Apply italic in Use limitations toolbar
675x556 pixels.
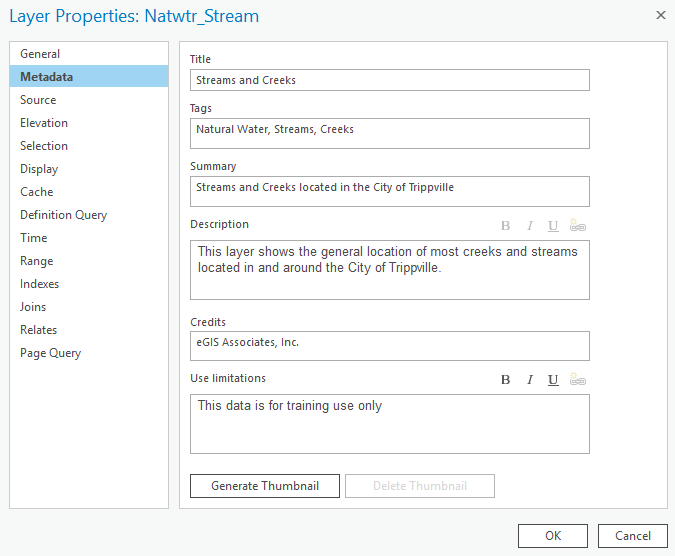point(530,380)
